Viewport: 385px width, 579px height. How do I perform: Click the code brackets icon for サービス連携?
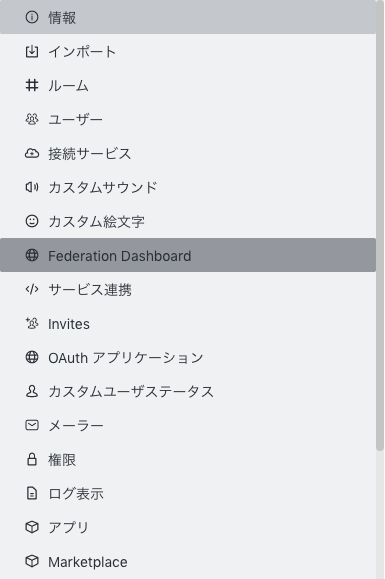point(32,290)
